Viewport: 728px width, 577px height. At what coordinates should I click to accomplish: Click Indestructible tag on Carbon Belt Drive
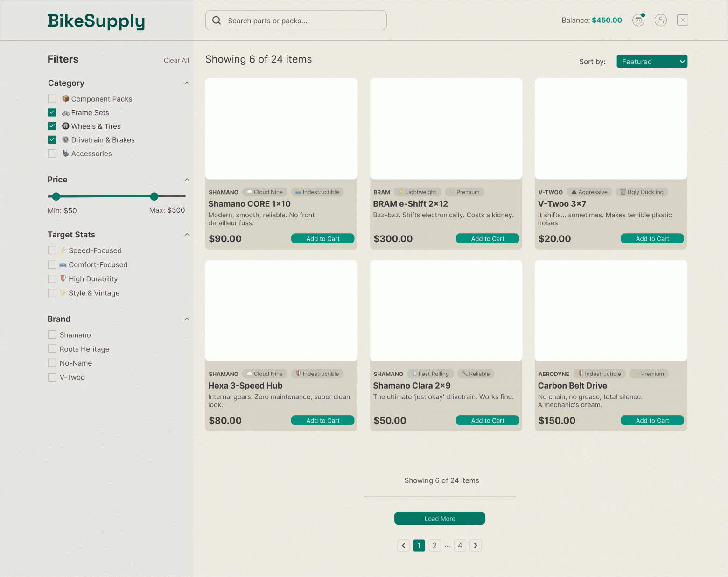tap(600, 374)
